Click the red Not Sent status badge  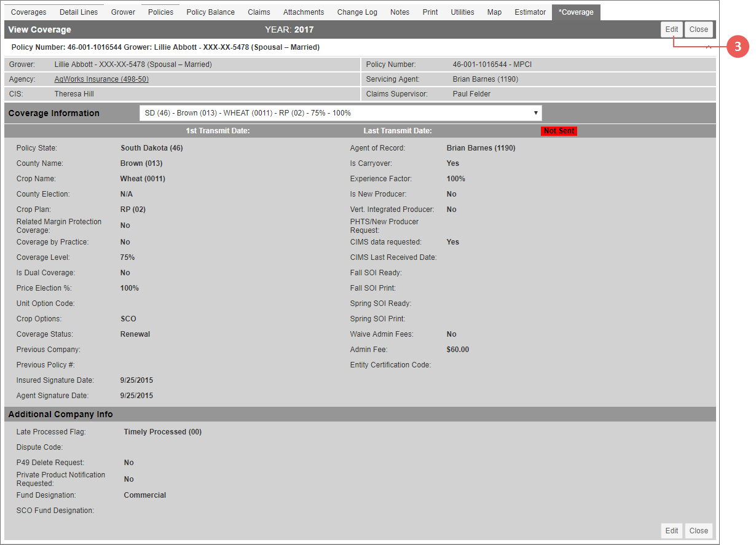[559, 131]
